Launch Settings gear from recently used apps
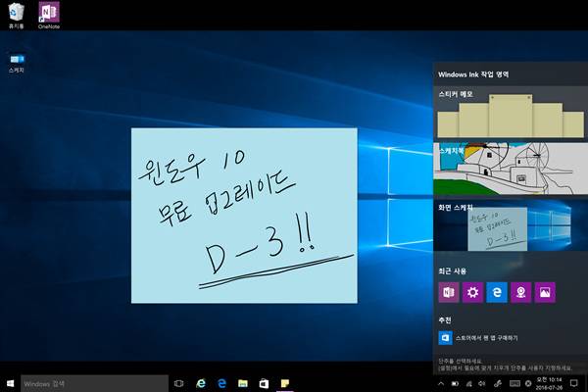 click(472, 292)
